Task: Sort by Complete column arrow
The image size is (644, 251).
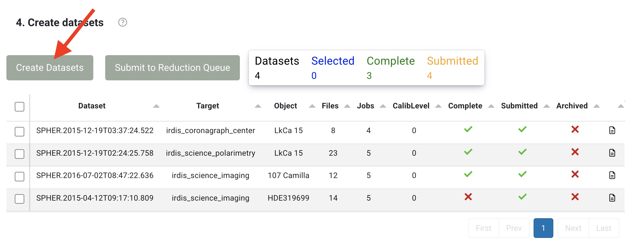Action: tap(491, 106)
